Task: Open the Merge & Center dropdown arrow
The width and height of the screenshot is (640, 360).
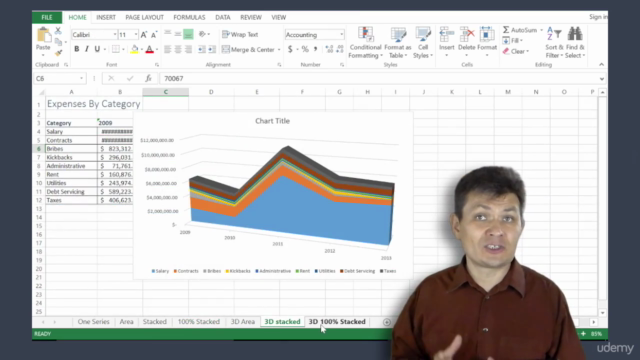Action: click(x=279, y=50)
